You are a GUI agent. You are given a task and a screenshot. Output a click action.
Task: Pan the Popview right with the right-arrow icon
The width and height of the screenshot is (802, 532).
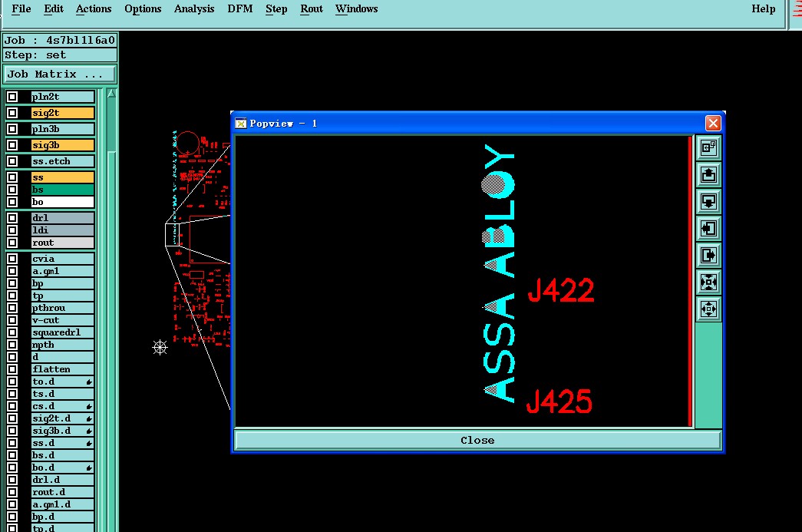[x=708, y=256]
